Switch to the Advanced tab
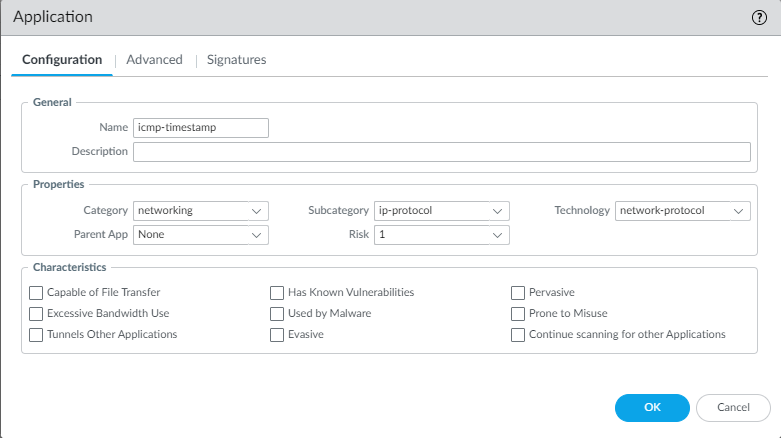This screenshot has width=781, height=438. pyautogui.click(x=154, y=60)
